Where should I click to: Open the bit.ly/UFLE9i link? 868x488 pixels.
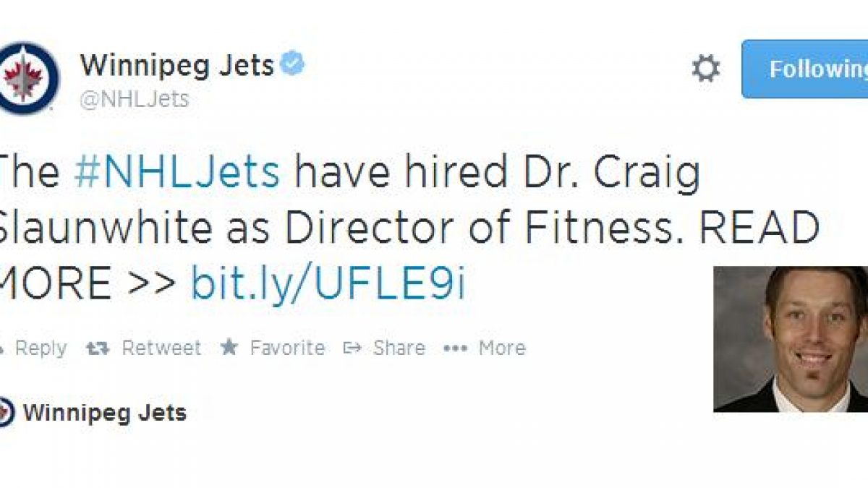(328, 284)
